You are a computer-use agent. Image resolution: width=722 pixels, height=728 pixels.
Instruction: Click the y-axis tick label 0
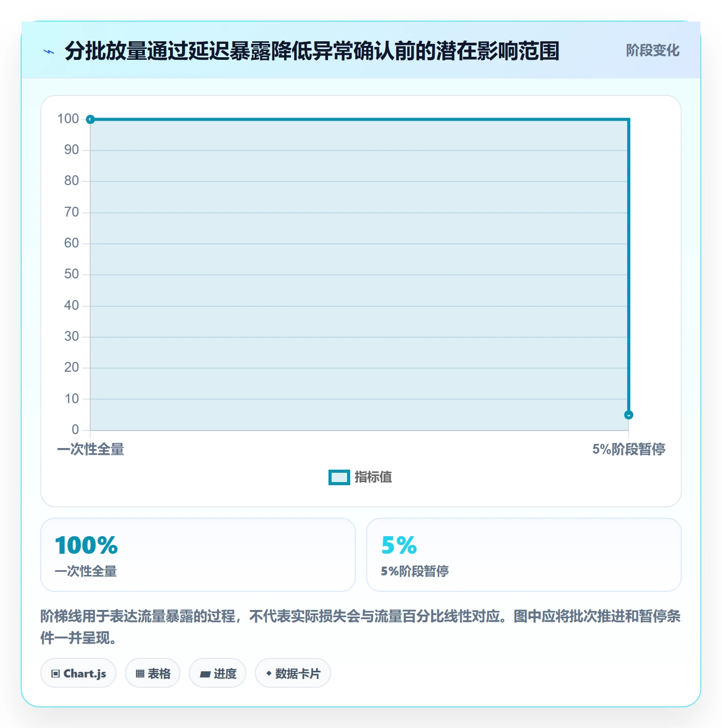pyautogui.click(x=75, y=430)
